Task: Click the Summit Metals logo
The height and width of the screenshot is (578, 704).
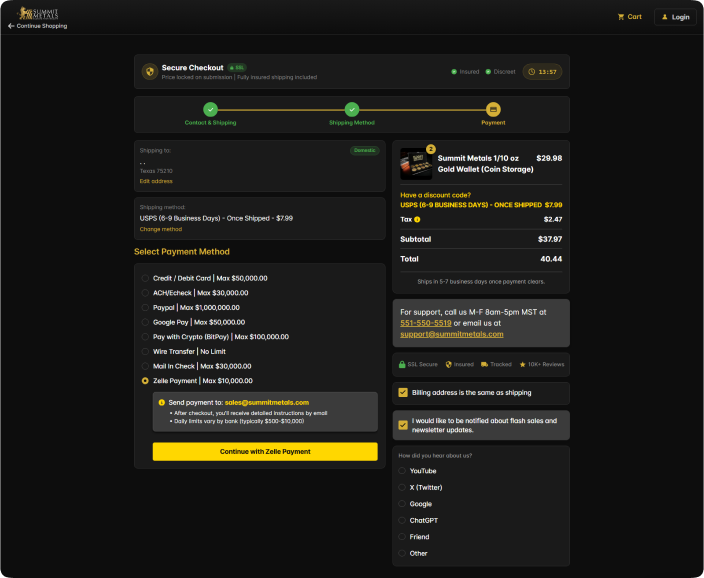Action: point(38,13)
